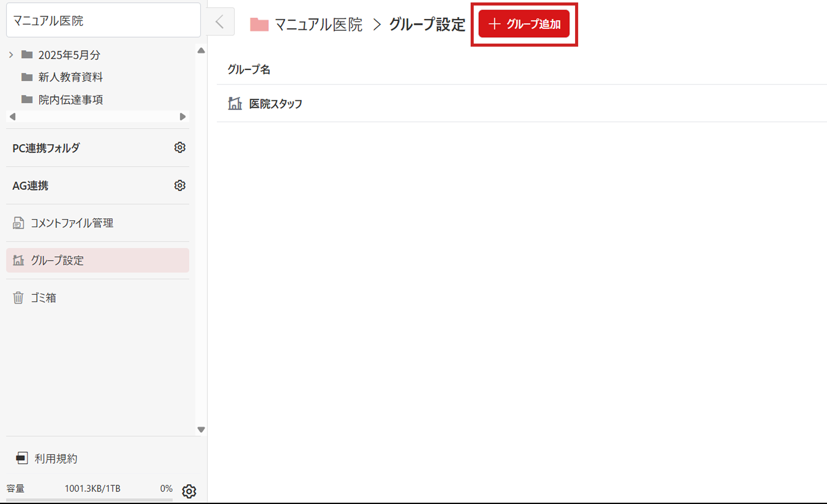Open capacity settings gear at the bottom

189,491
